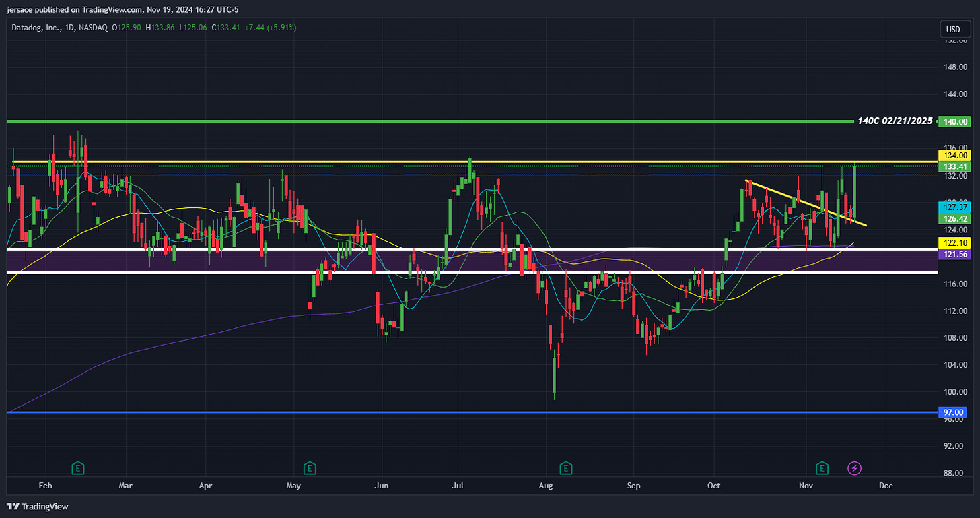Click the Sep label on time axis
The width and height of the screenshot is (980, 518).
633,485
